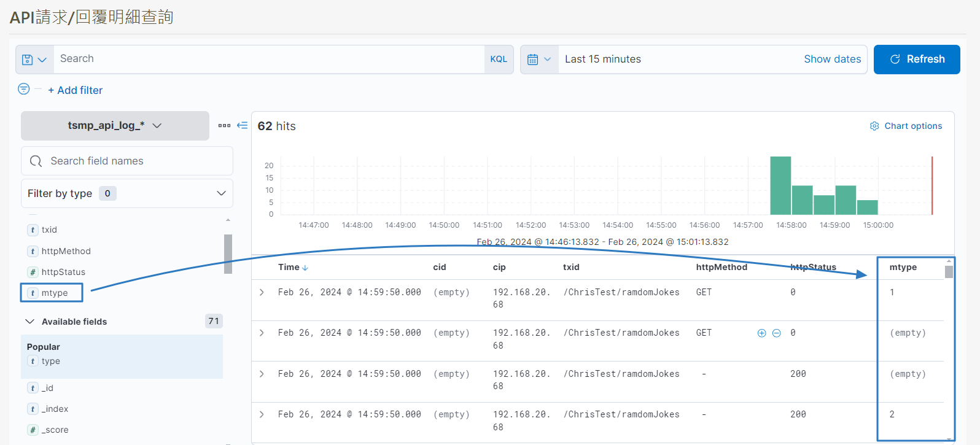Click the histogram bar near 14:59:00
980x445 pixels.
click(x=846, y=200)
